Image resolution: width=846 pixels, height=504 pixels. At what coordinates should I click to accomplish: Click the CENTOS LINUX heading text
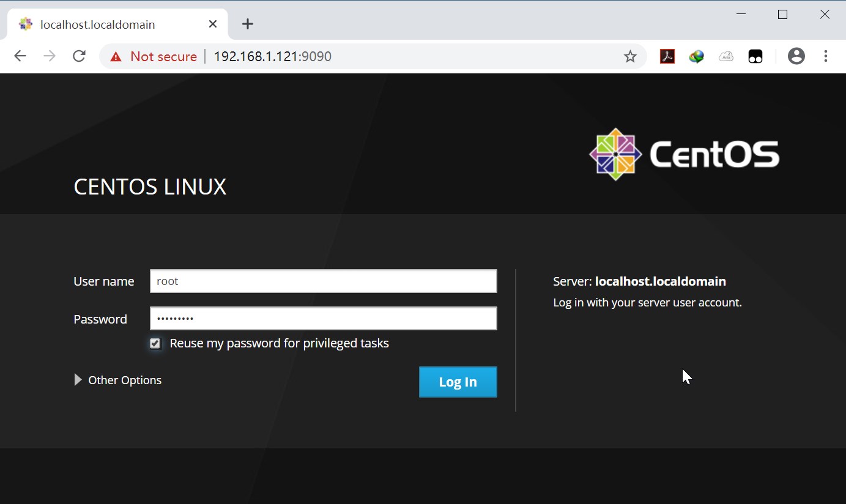[150, 187]
